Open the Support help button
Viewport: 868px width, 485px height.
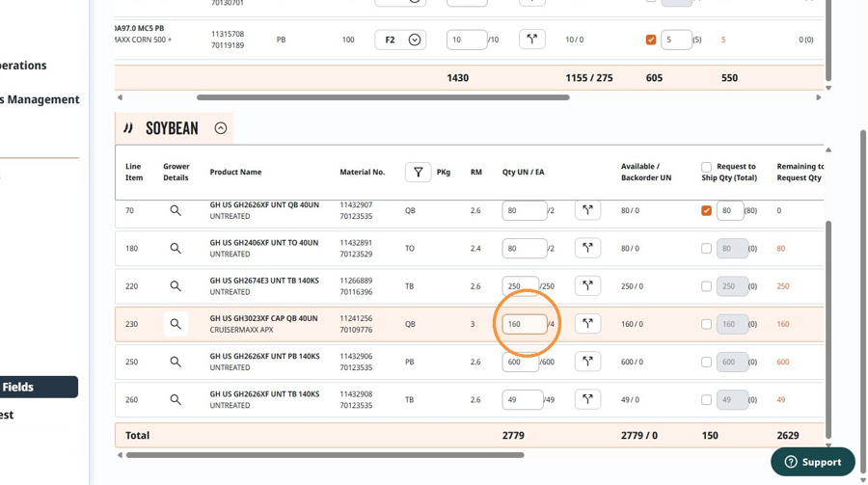point(813,462)
